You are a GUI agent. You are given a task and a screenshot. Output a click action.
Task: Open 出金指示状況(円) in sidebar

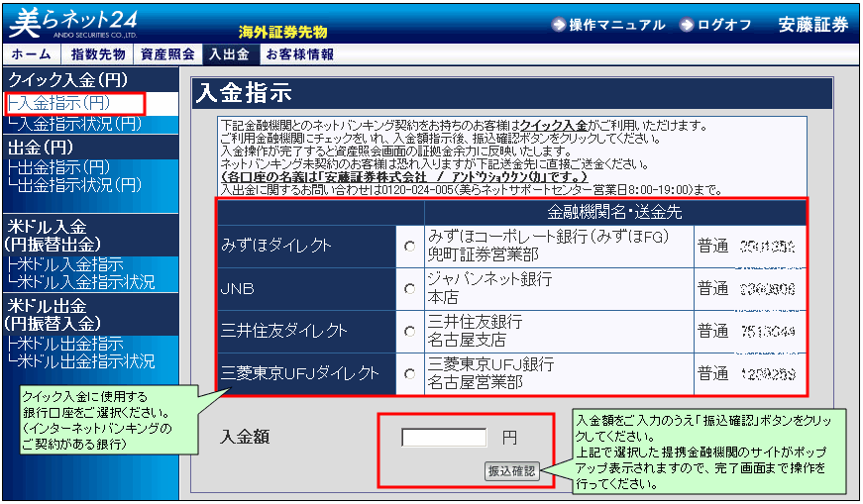[75, 185]
